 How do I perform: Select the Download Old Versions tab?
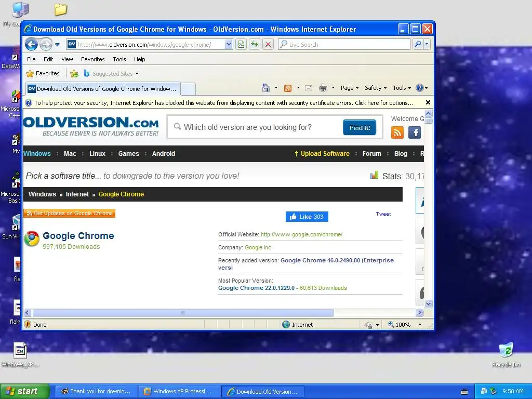coord(103,89)
